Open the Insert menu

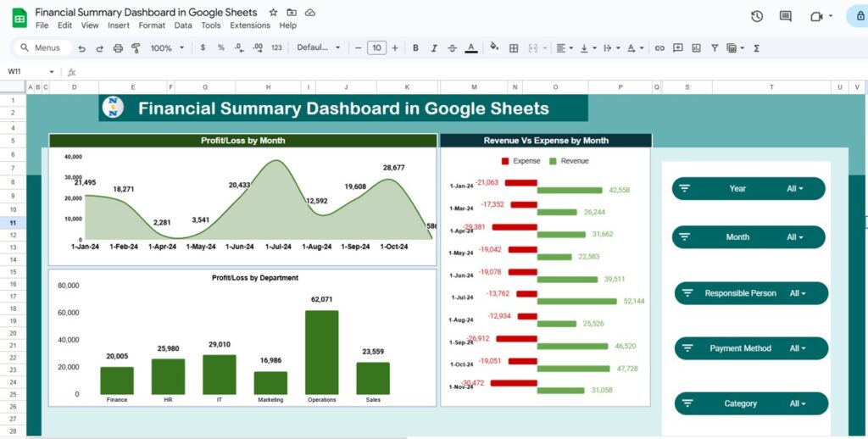point(119,25)
